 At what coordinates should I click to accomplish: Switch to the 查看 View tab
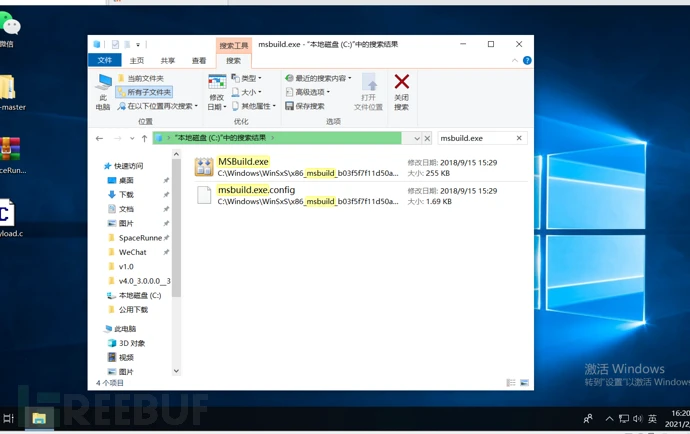199,60
